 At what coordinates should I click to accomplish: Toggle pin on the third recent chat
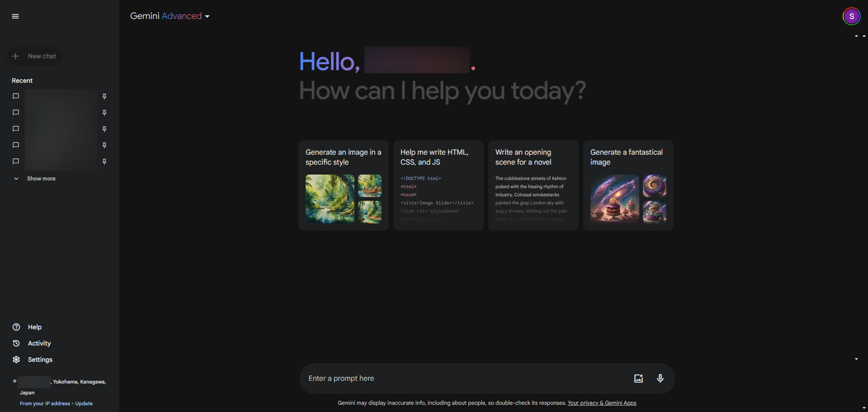[104, 129]
